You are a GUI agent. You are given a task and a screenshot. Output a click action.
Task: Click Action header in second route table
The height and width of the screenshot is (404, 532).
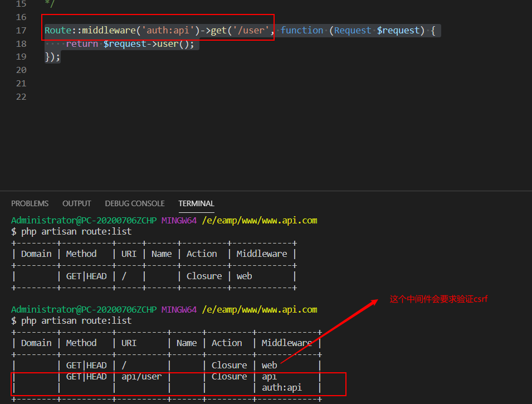point(227,343)
